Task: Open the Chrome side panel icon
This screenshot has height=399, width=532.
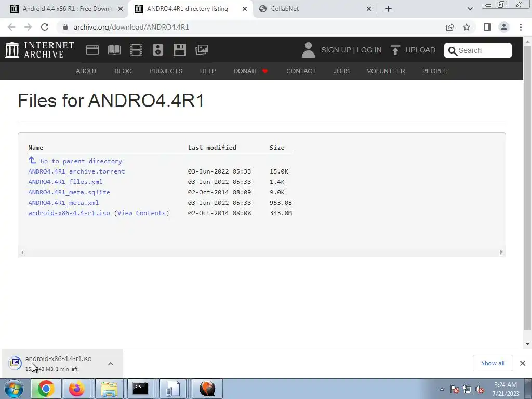Action: [x=487, y=27]
